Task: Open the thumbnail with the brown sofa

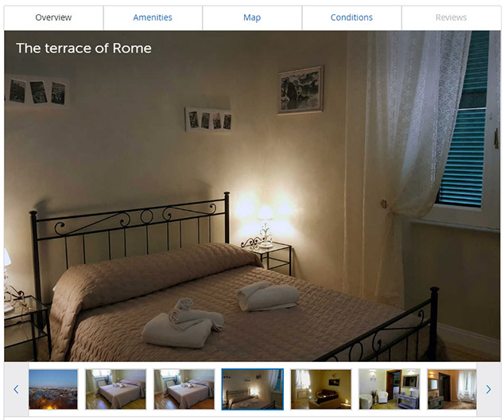Action: click(321, 389)
